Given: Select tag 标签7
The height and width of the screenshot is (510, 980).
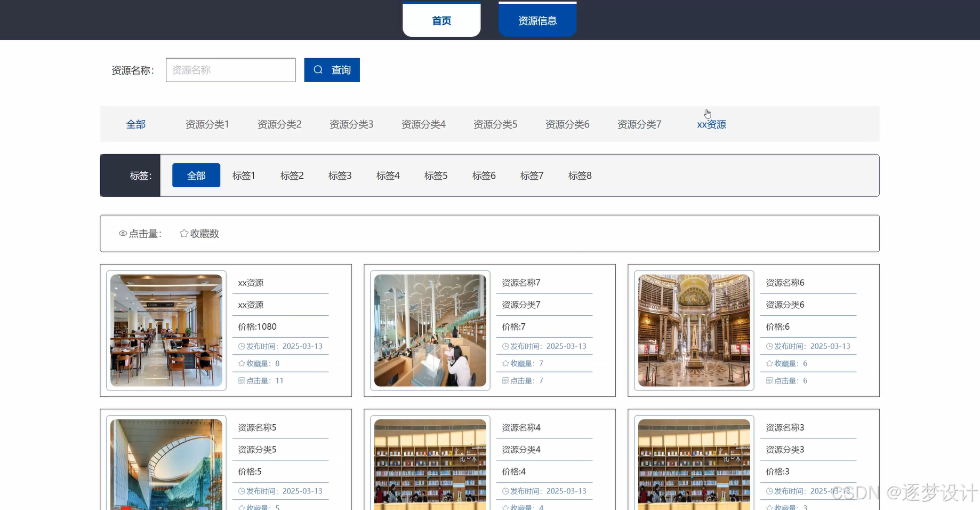Looking at the screenshot, I should click(532, 176).
